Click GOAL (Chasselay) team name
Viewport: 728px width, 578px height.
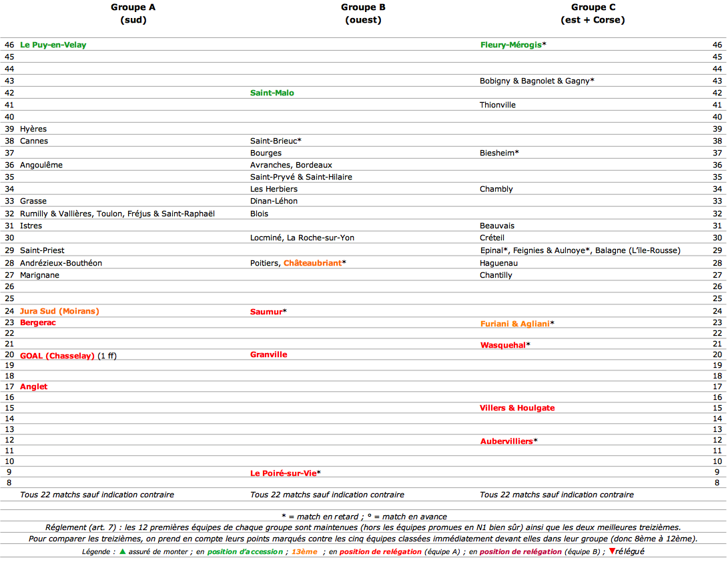[57, 356]
